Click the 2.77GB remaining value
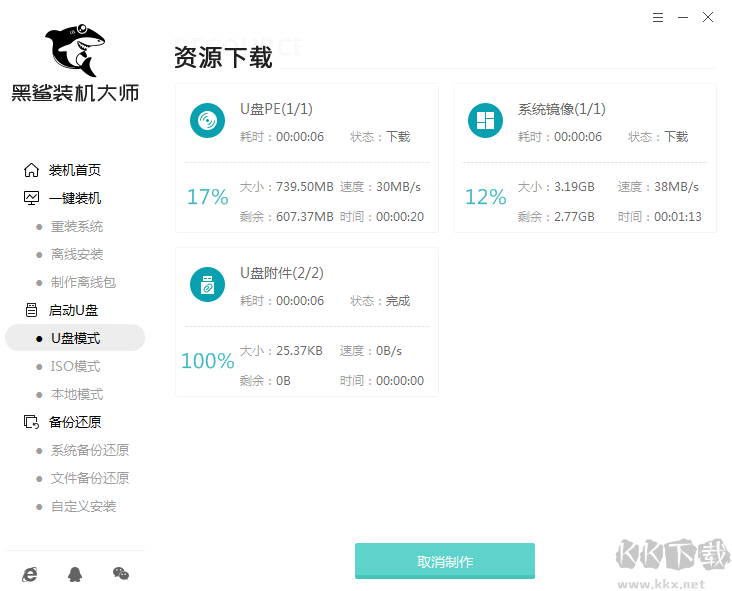The width and height of the screenshot is (732, 591). [x=574, y=217]
